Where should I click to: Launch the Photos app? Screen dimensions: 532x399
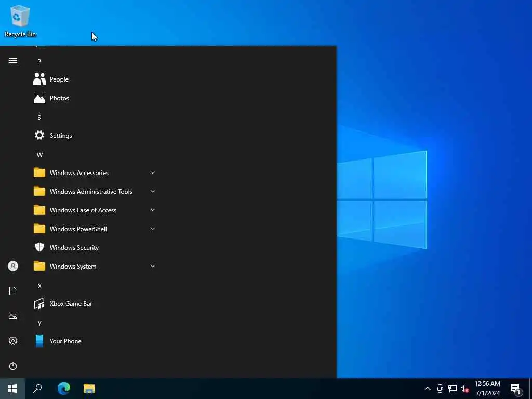click(x=95, y=98)
